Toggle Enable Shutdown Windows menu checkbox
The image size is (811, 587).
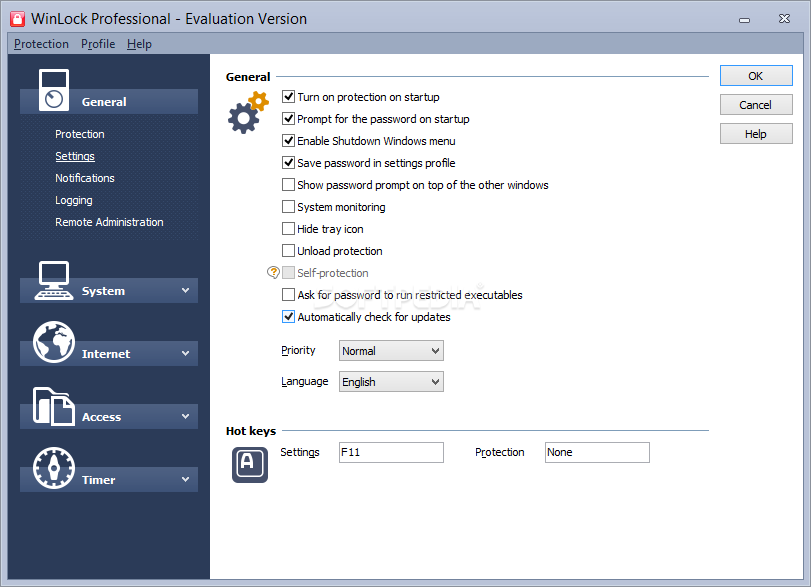click(x=288, y=141)
